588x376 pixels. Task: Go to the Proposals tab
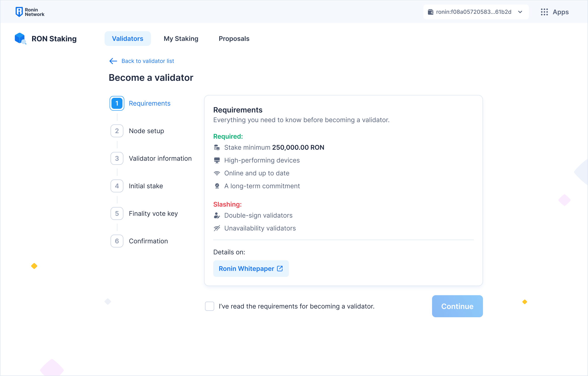[x=234, y=38]
